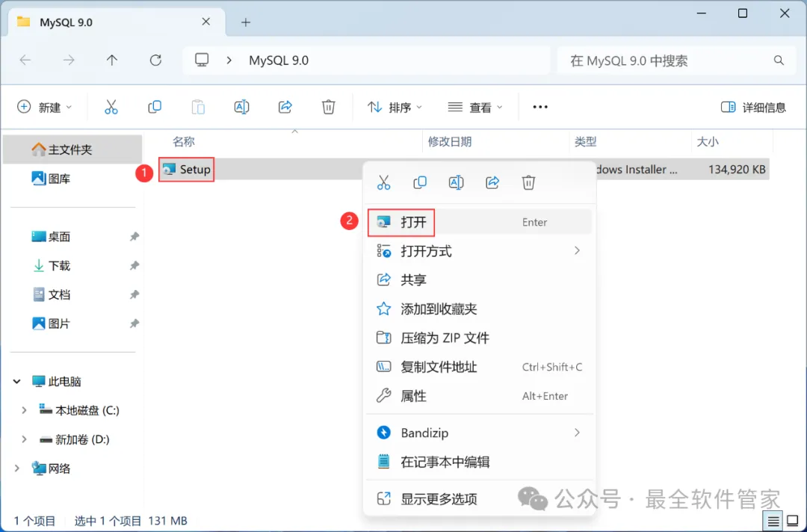
Task: Click the Share icon in the toolbar
Action: 285,107
